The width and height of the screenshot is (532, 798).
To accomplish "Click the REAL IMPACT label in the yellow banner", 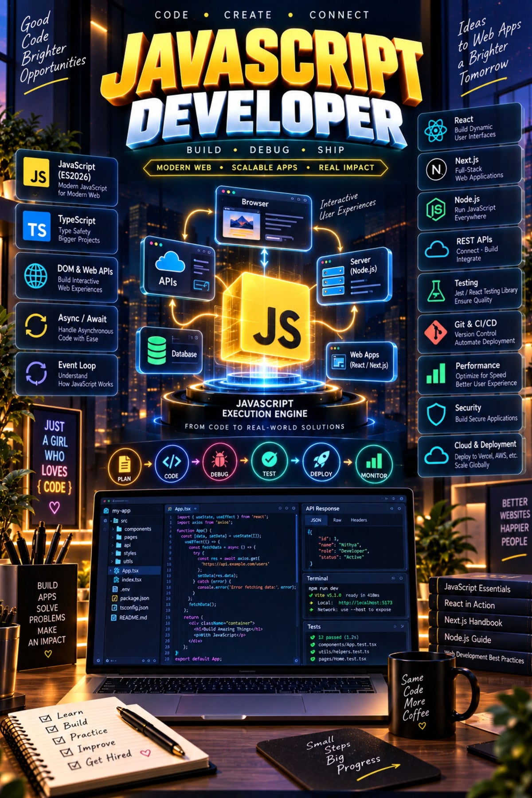I will 346,168.
